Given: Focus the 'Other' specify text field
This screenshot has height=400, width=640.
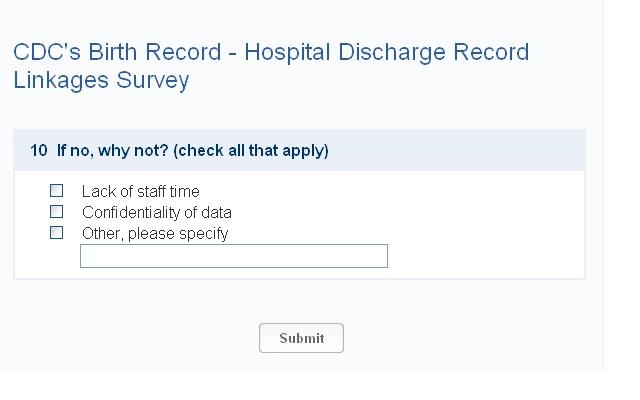Looking at the screenshot, I should 233,256.
